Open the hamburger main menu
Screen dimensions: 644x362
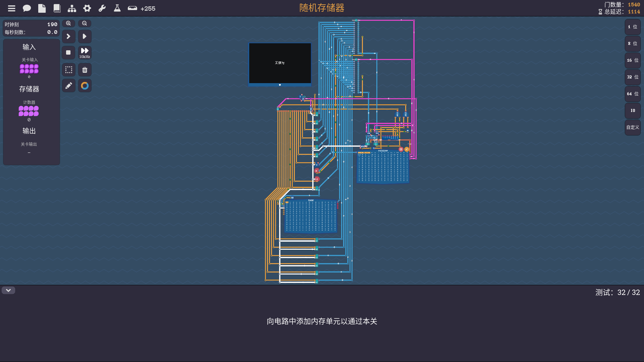tap(12, 8)
